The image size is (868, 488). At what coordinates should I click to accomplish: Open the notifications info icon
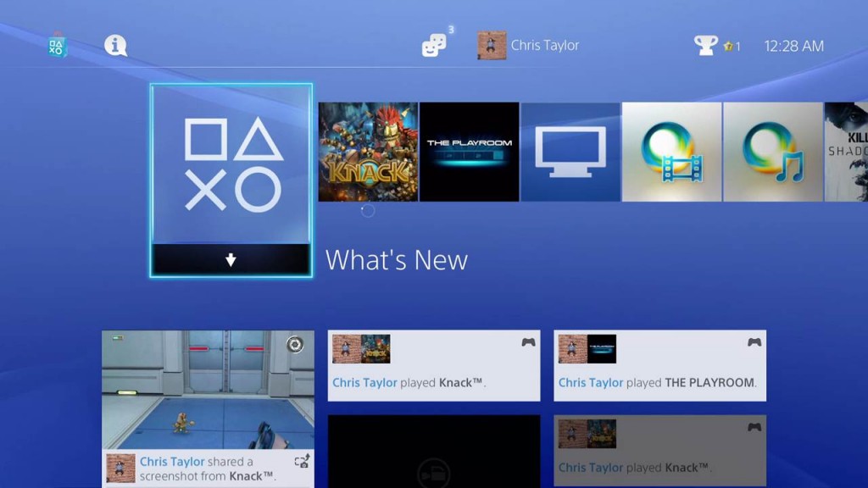116,46
